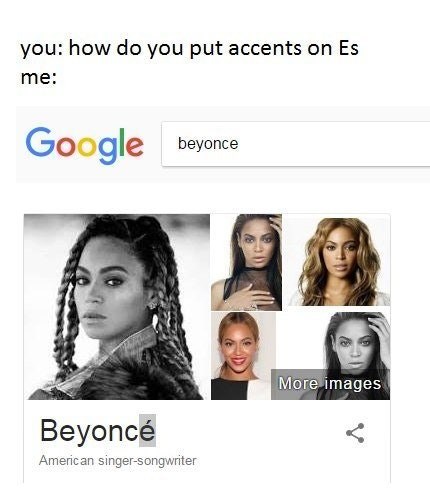
Task: Click the blue capital G in Google logo
Action: point(40,142)
